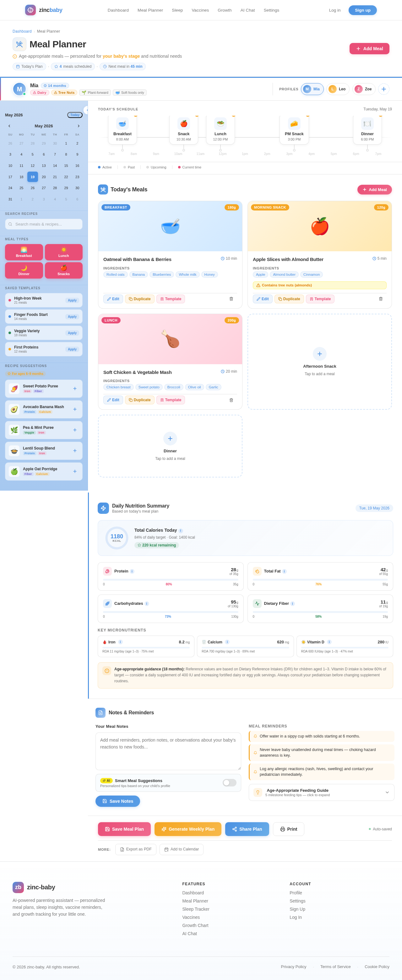Delete the Apple Slices with Almond Butter meal

coord(381,299)
